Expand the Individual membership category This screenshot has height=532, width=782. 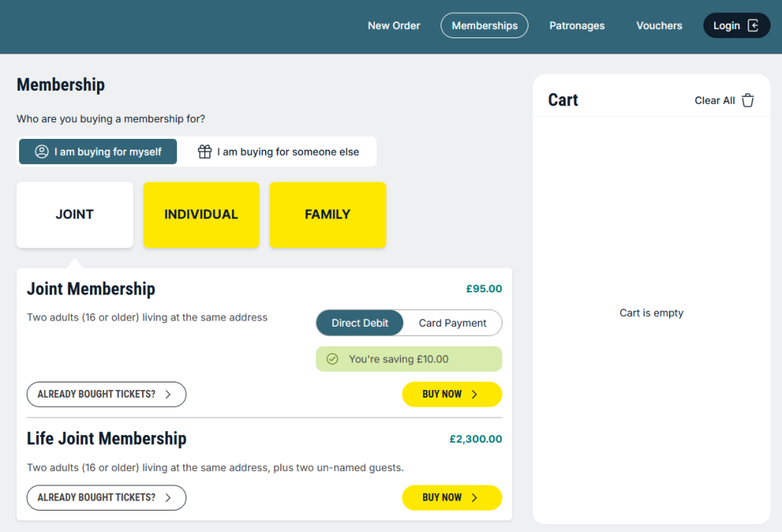(201, 214)
